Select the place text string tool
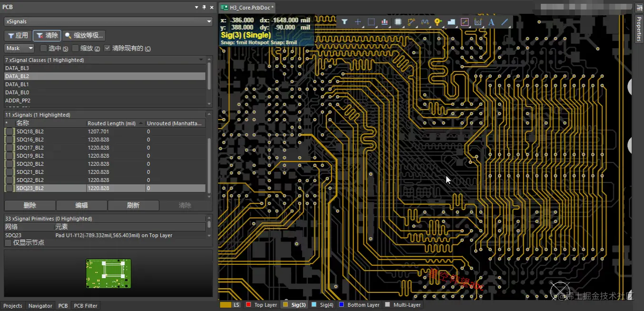The image size is (644, 311). pyautogui.click(x=491, y=22)
